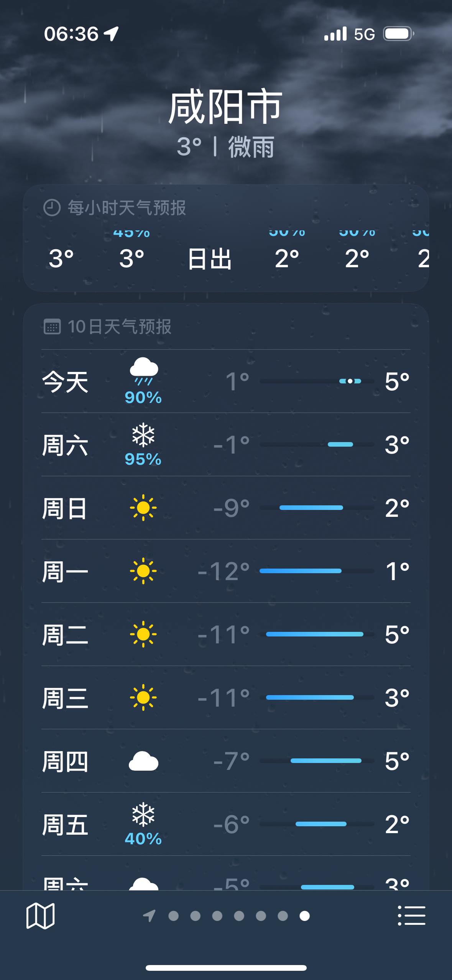Tap the 日出 sunrise entry

pyautogui.click(x=210, y=259)
